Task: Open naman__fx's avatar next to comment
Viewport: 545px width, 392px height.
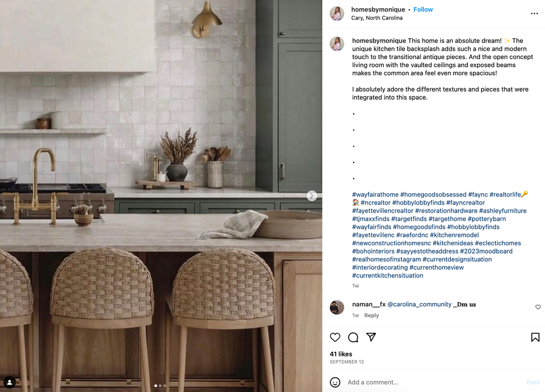Action: pos(337,307)
